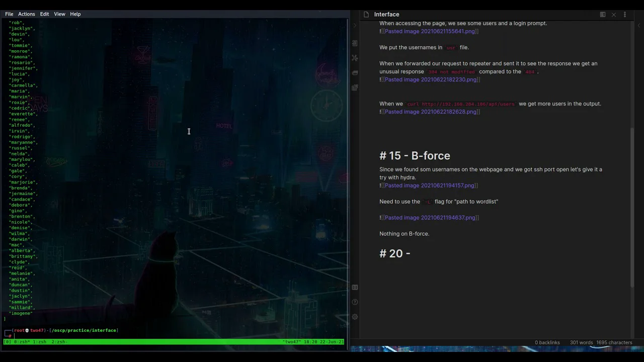Open the Pasted image 20210621155641.png link
Screen dimensions: 644x362
click(x=429, y=31)
